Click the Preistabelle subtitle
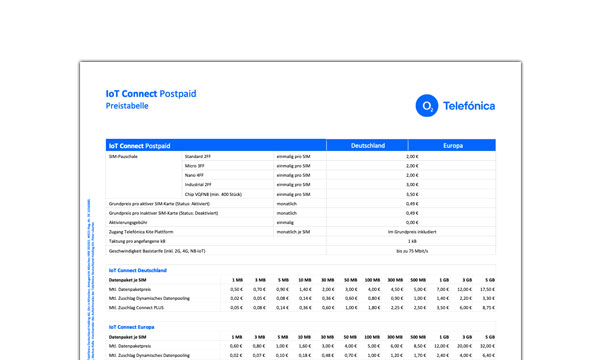 (x=127, y=106)
